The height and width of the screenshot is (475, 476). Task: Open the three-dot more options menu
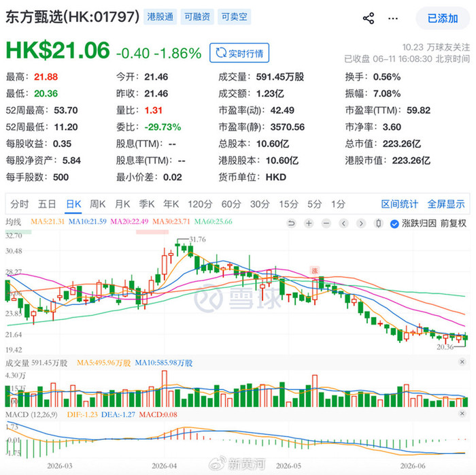click(393, 19)
